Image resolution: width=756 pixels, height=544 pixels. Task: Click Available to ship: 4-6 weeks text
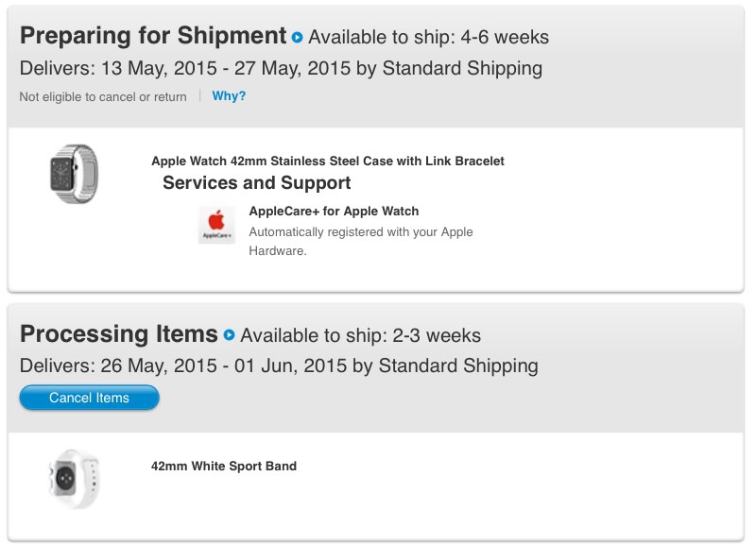(429, 37)
